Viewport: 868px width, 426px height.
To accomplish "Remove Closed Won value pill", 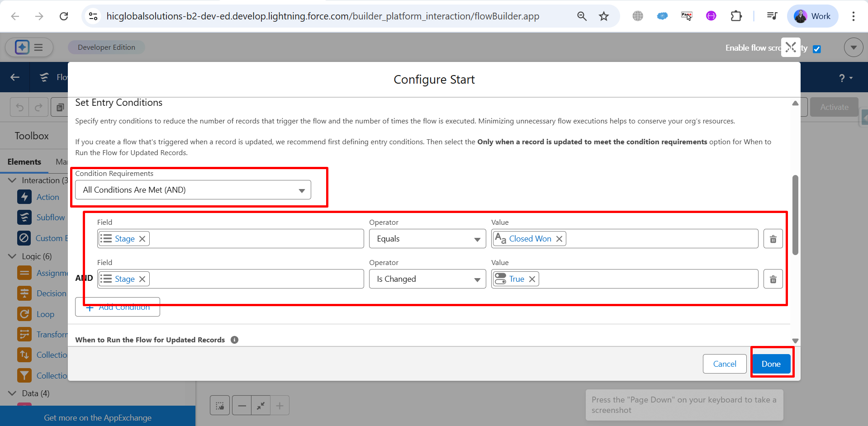I will [559, 239].
